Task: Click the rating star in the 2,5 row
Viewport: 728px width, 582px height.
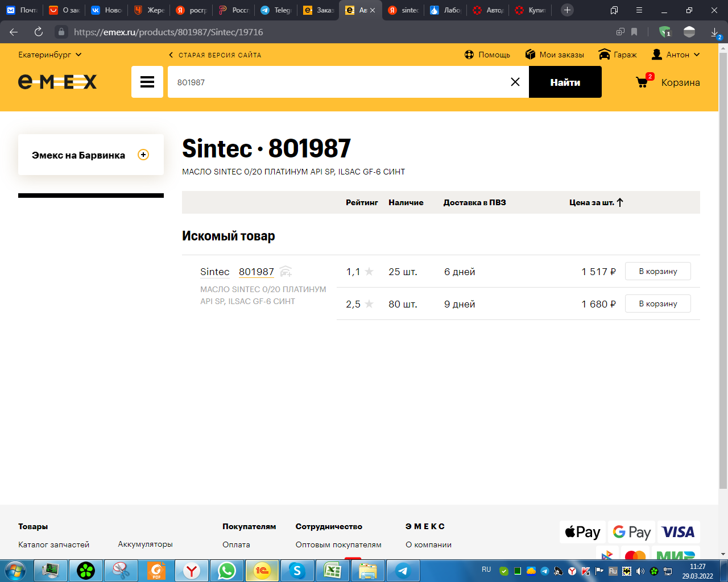Action: (x=369, y=304)
